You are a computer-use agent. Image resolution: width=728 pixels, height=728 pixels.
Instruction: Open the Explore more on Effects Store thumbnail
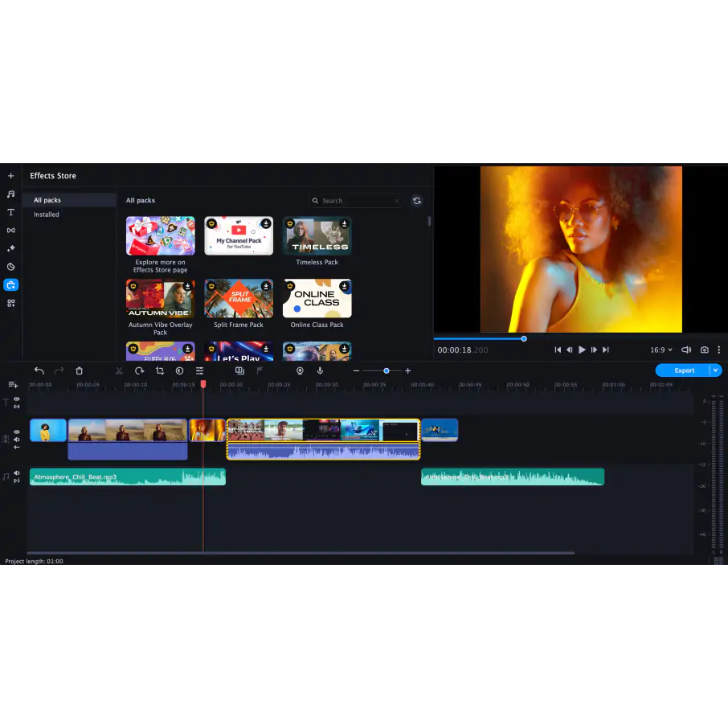(x=160, y=235)
